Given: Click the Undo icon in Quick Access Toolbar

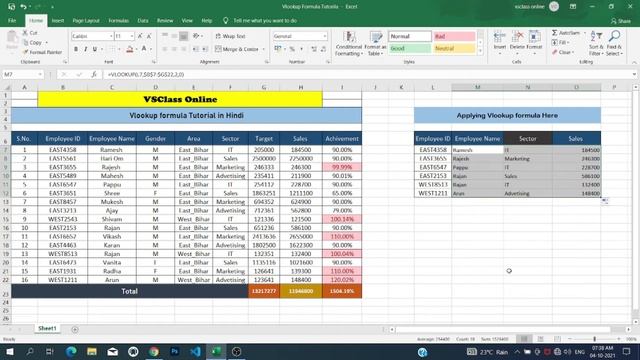Looking at the screenshot, I should [x=23, y=7].
